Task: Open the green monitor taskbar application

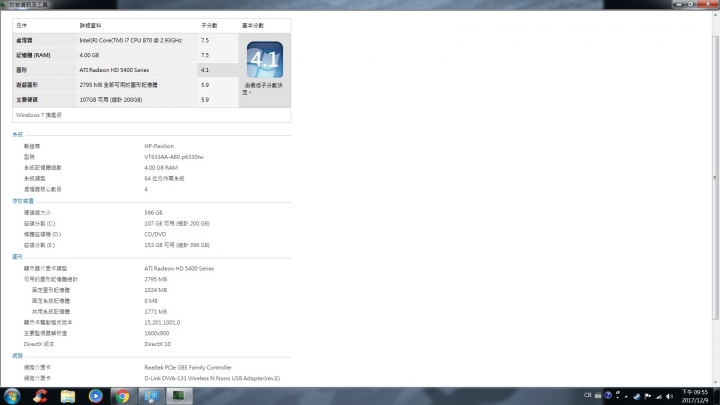Action: 179,396
